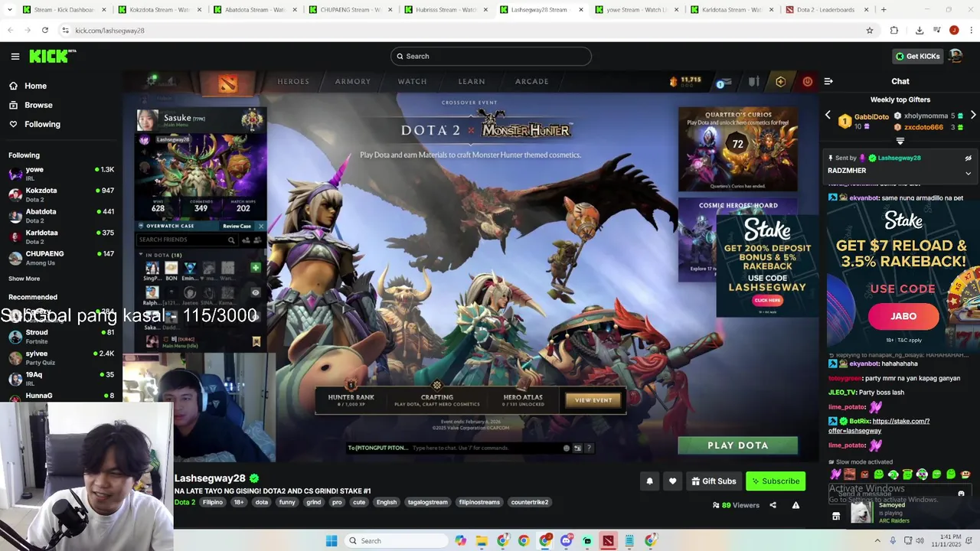980x551 pixels.
Task: Open the user avatar in Kick header
Action: 955,56
